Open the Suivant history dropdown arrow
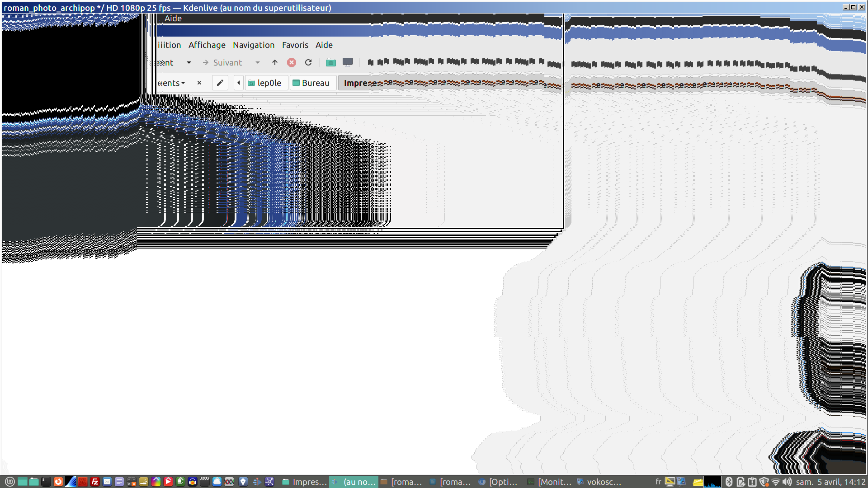The width and height of the screenshot is (868, 488). pos(258,62)
